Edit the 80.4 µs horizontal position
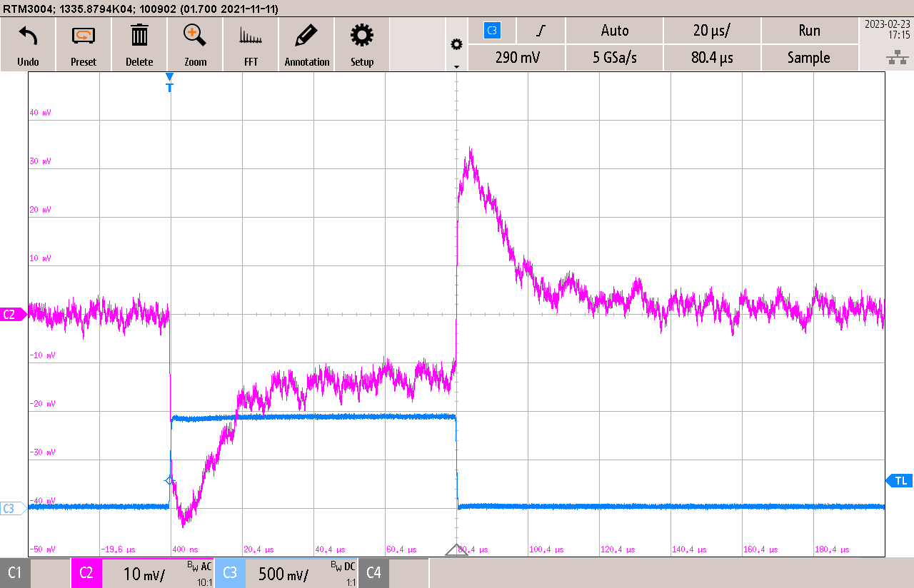Viewport: 914px width, 588px height. [x=712, y=58]
